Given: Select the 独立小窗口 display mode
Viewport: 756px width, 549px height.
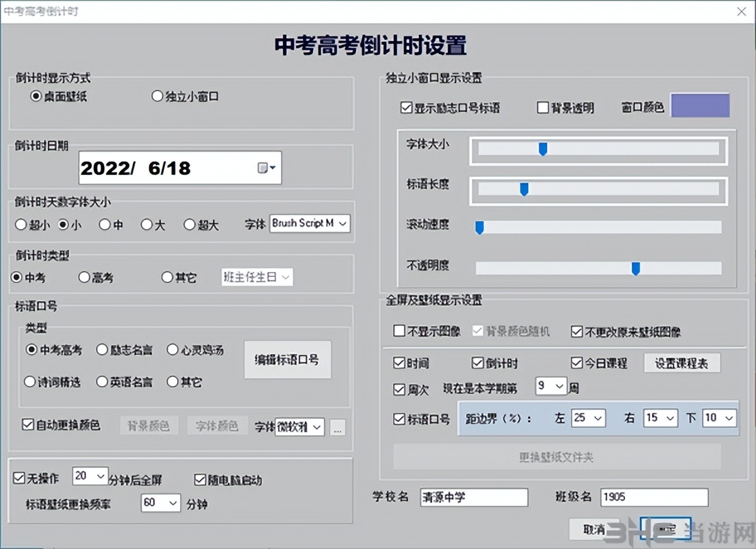Looking at the screenshot, I should click(157, 96).
